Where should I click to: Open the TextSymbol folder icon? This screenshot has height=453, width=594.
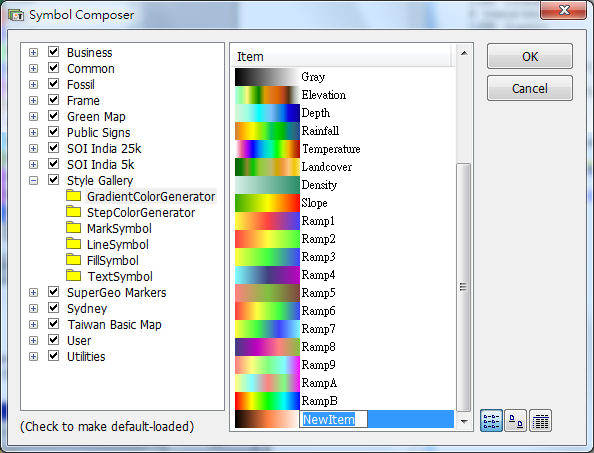tap(73, 275)
